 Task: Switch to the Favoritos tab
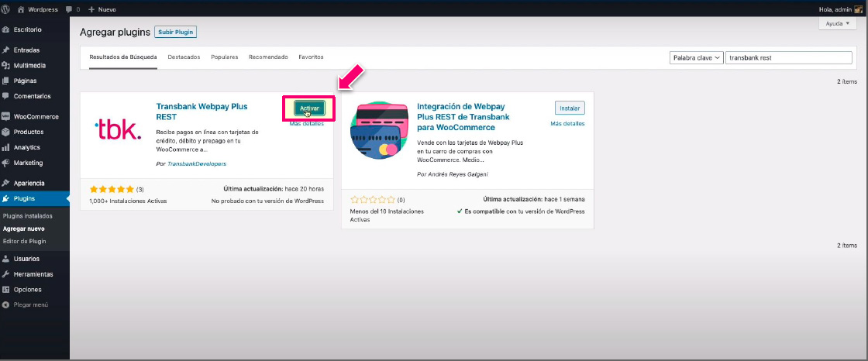coord(311,57)
